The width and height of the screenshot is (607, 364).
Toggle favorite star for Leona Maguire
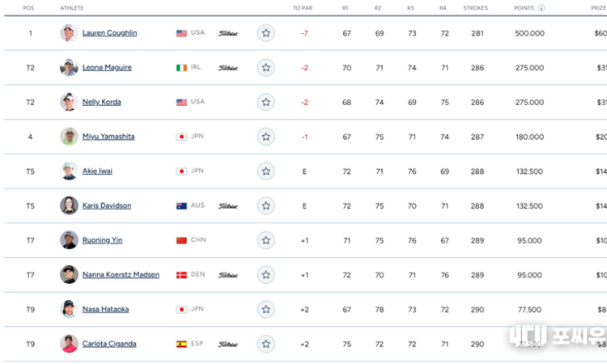pyautogui.click(x=265, y=68)
